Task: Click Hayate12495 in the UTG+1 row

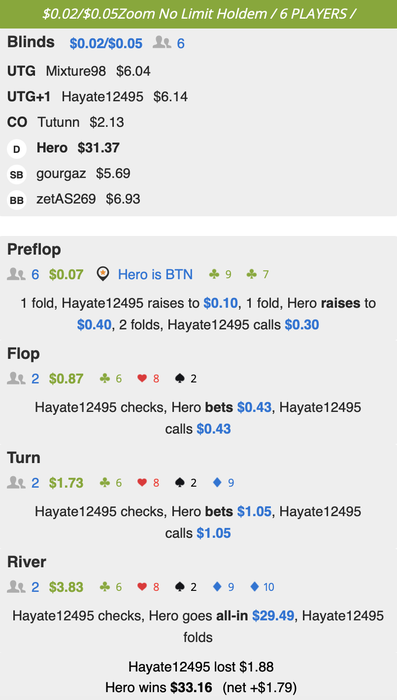Action: click(x=102, y=97)
